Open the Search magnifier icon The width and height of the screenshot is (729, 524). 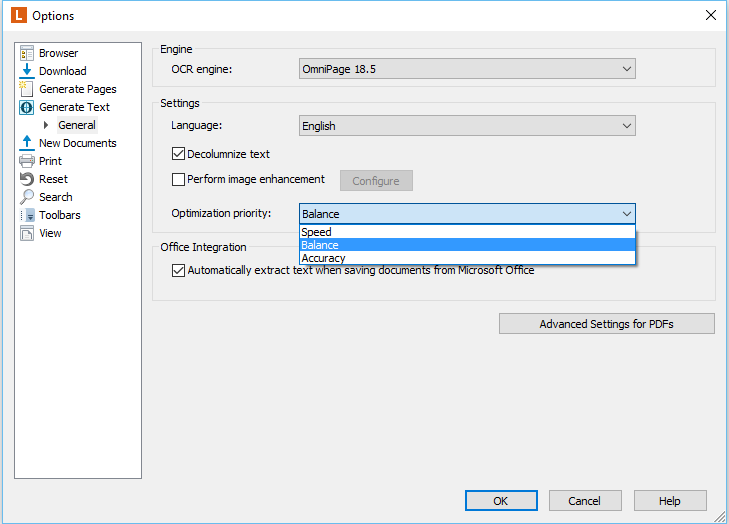[27, 197]
